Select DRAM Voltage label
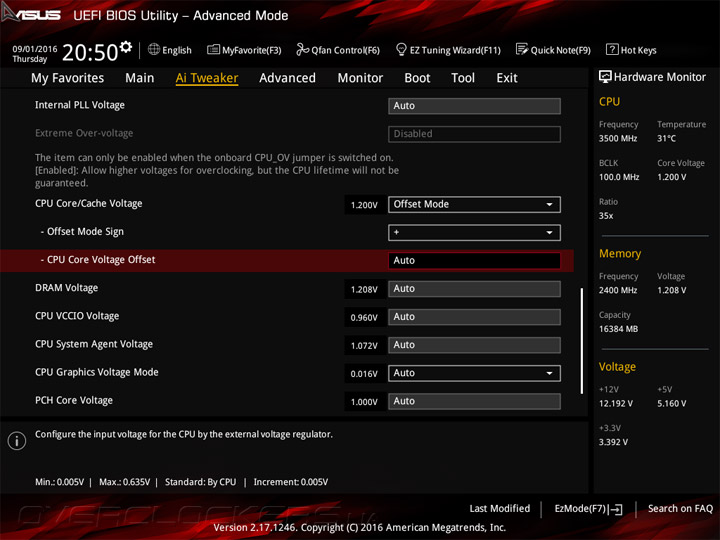Viewport: 720px width, 540px height. [x=67, y=288]
